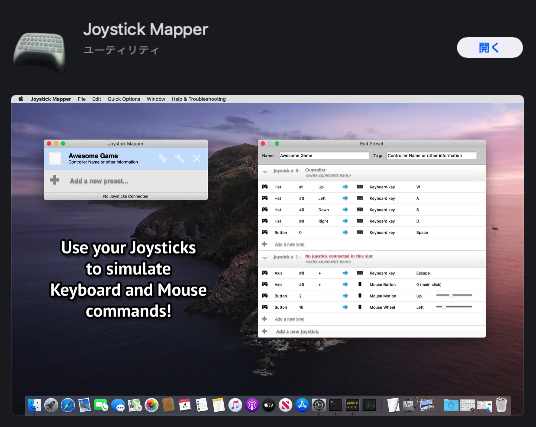Open News from the dock
The height and width of the screenshot is (427, 536).
pos(285,405)
